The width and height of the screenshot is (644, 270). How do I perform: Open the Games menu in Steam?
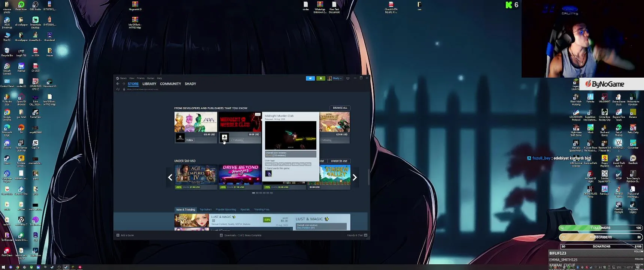[151, 78]
